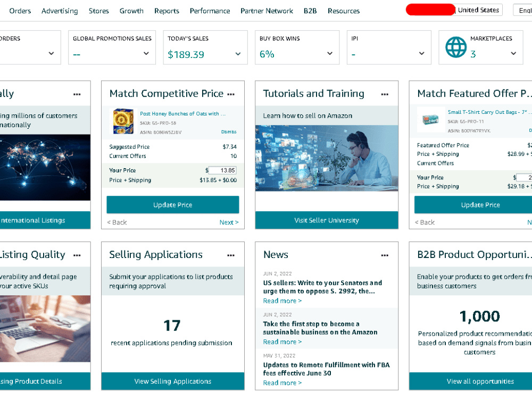Click the International Listings button
532x399 pixels.
tap(45, 220)
